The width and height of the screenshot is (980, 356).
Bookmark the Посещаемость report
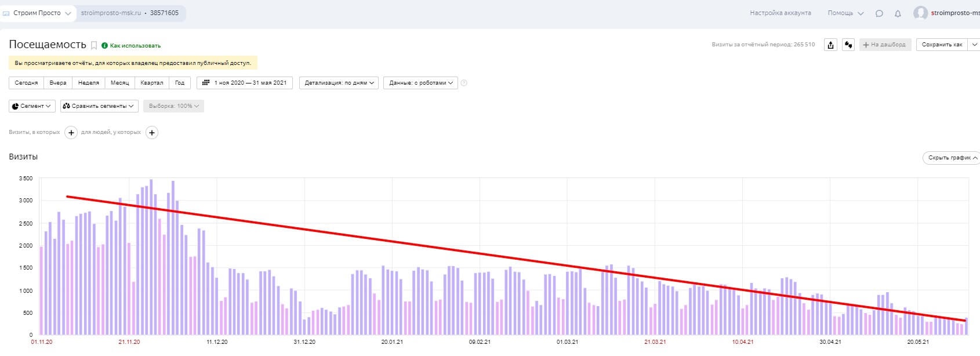(x=94, y=45)
